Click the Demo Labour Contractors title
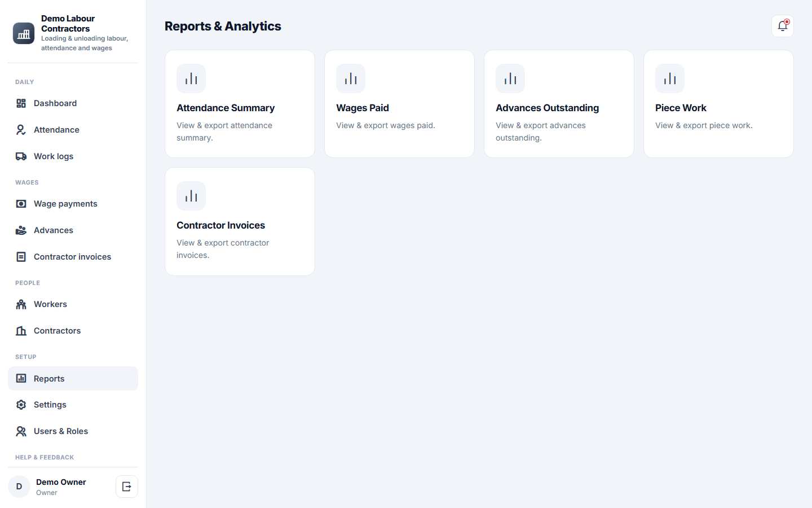This screenshot has width=812, height=508. (x=68, y=24)
